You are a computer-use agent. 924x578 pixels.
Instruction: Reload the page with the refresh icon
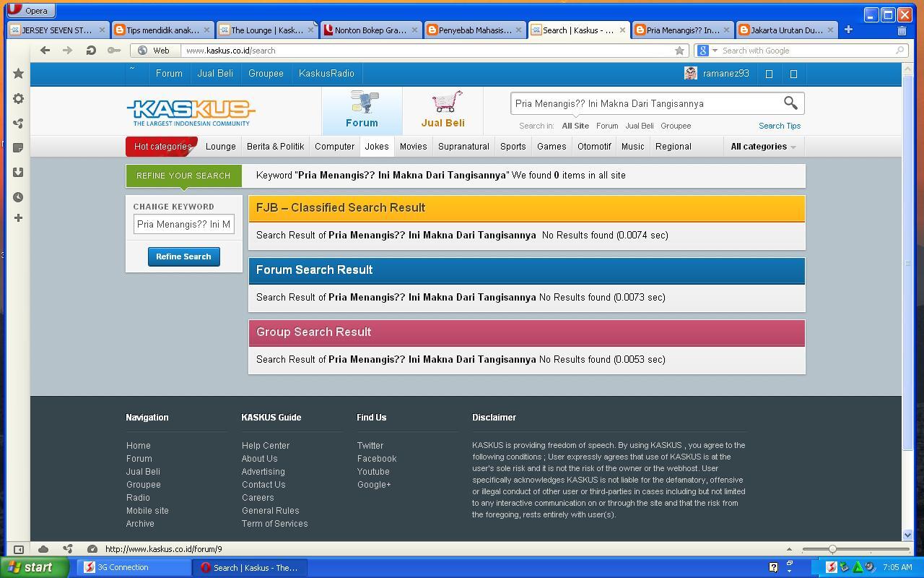[90, 50]
